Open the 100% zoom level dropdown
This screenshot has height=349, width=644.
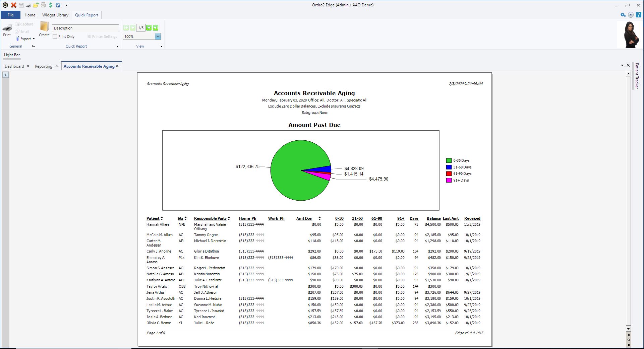[158, 37]
